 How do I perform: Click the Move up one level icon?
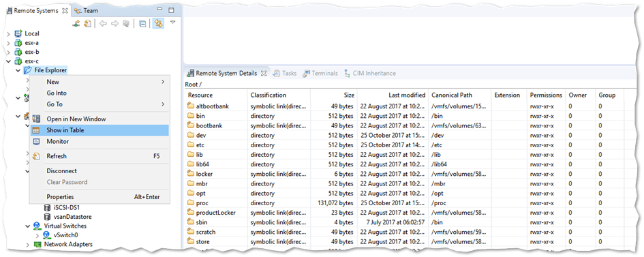coord(126,23)
